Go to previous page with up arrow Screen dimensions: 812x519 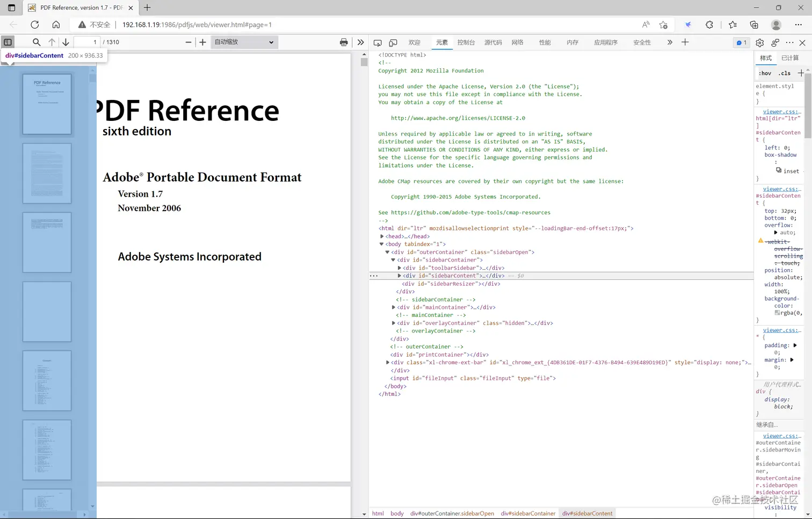(x=52, y=42)
